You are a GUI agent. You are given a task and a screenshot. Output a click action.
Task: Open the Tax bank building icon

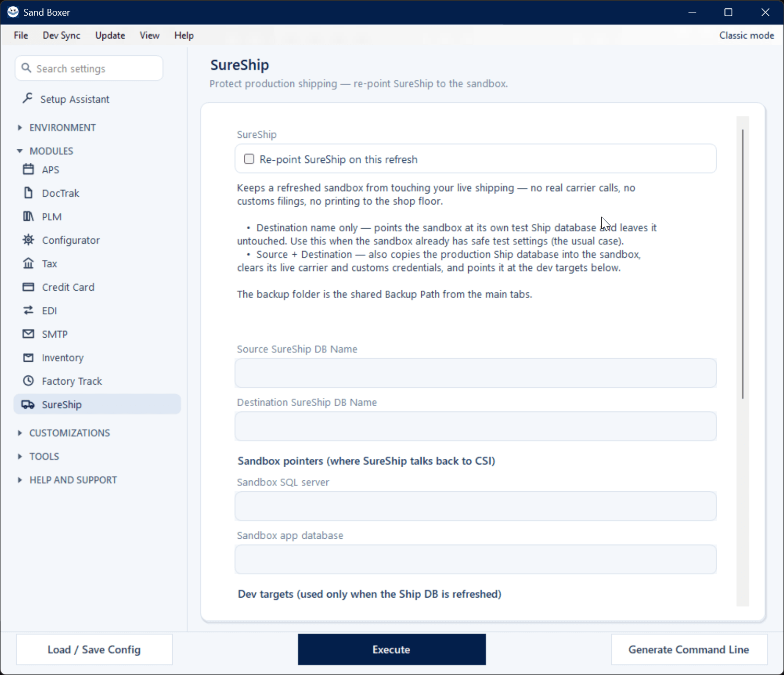point(28,263)
